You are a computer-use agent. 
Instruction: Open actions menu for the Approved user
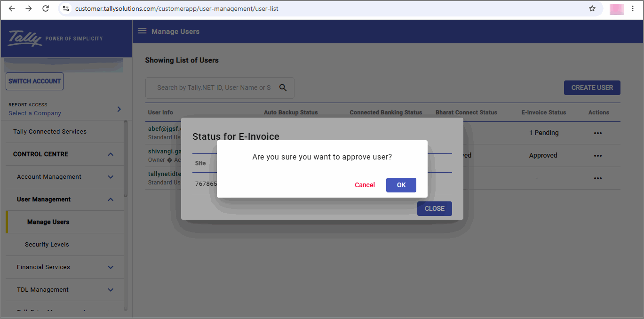tap(598, 156)
